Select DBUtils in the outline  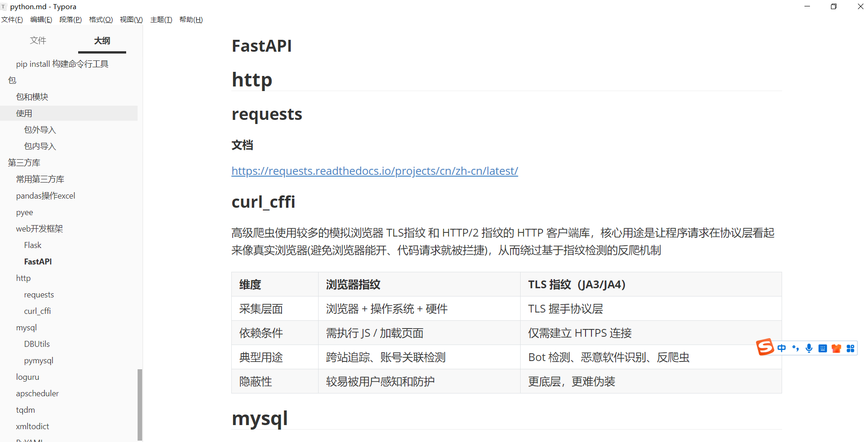click(37, 344)
